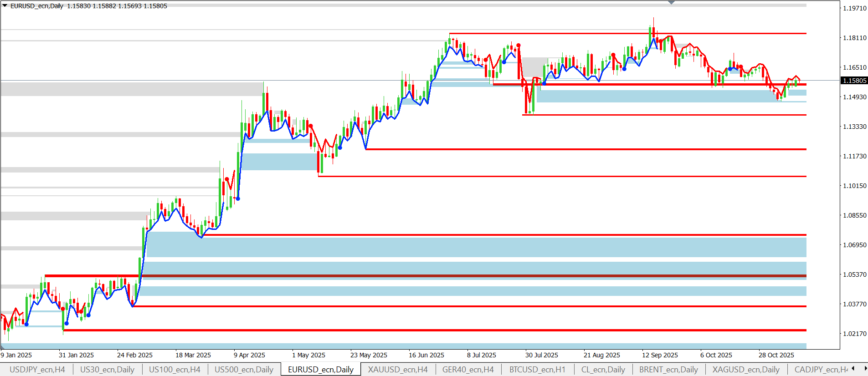Click the 18 Mar 2025 date label
The width and height of the screenshot is (868, 376).
pos(193,355)
